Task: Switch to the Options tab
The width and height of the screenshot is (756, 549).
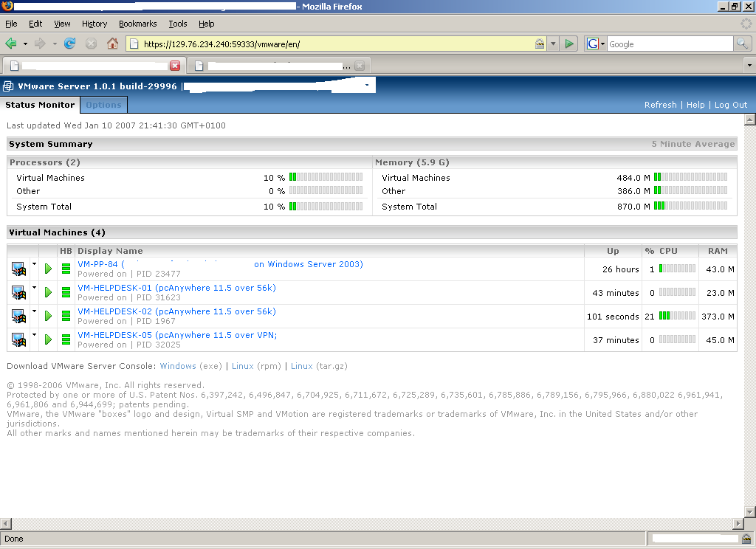Action: pyautogui.click(x=103, y=105)
